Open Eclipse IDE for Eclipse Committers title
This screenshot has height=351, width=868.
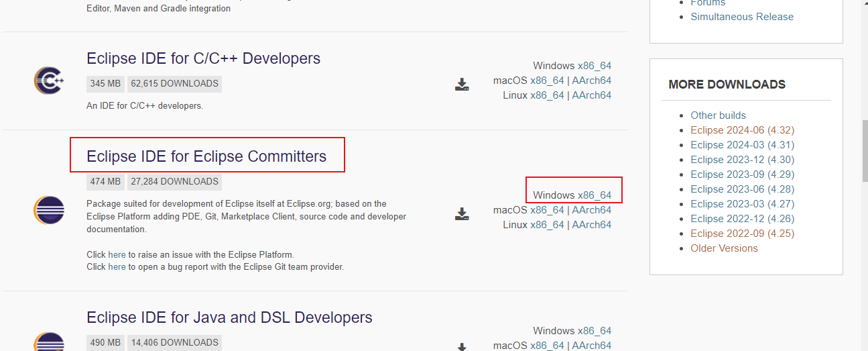click(x=206, y=156)
